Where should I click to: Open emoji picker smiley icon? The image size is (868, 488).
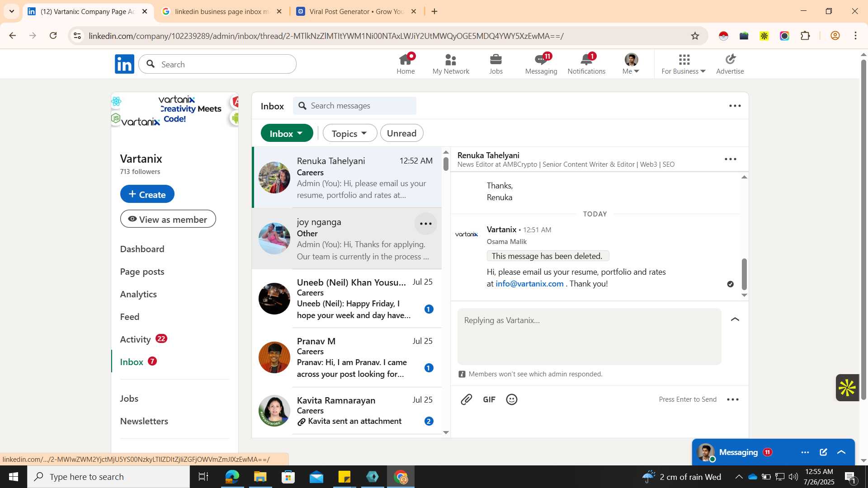[x=512, y=399]
